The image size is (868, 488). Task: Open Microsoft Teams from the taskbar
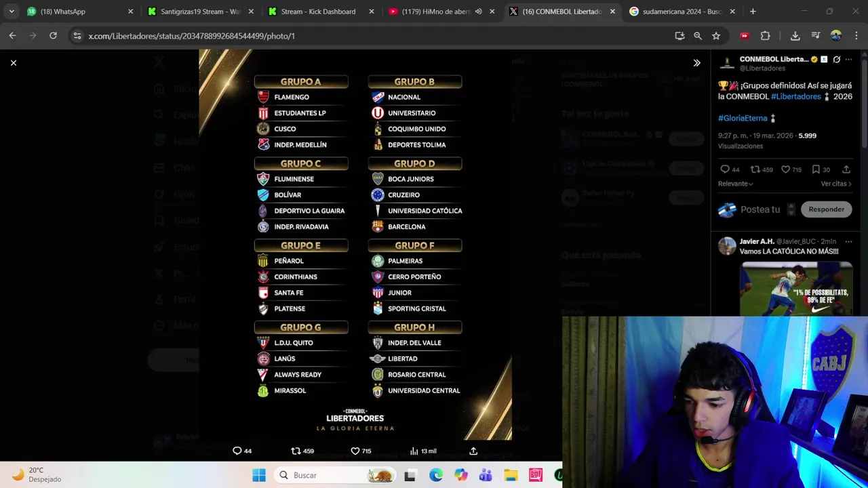(486, 475)
